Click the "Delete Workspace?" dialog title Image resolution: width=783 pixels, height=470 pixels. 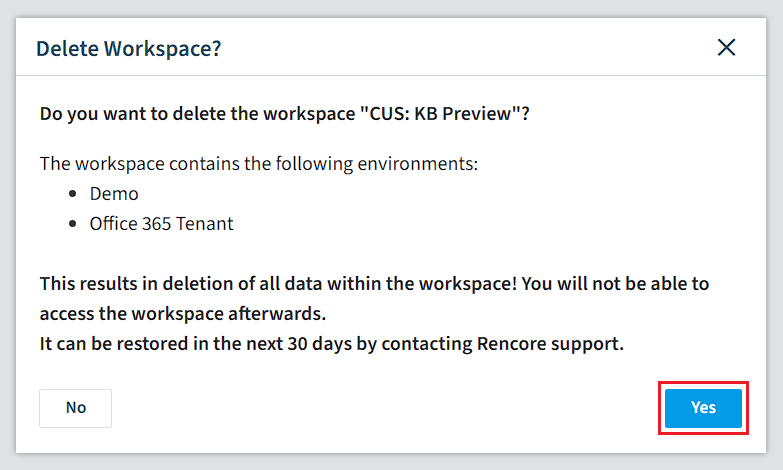(x=128, y=49)
